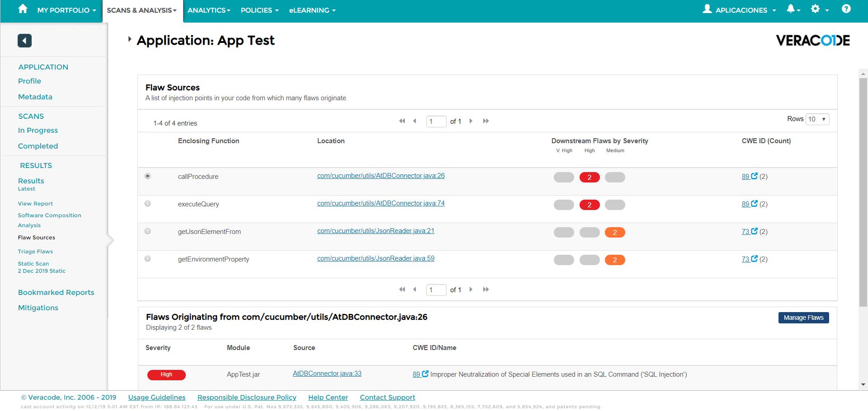868x411 pixels.
Task: Open the APLICACIONES account dropdown
Action: 745,10
